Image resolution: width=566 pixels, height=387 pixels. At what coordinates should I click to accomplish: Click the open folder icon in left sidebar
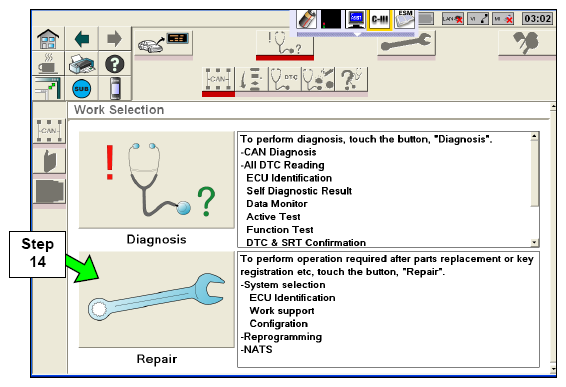(x=49, y=161)
